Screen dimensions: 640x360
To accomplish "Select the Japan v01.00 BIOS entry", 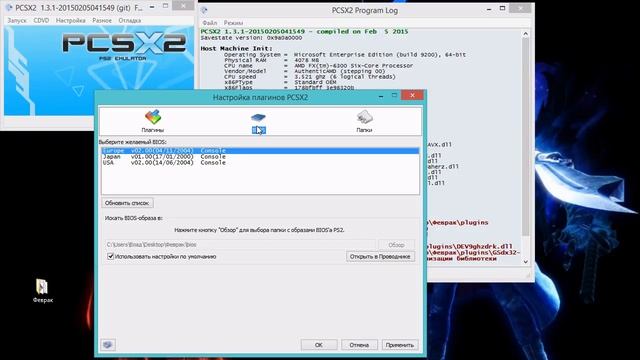I will [x=260, y=156].
